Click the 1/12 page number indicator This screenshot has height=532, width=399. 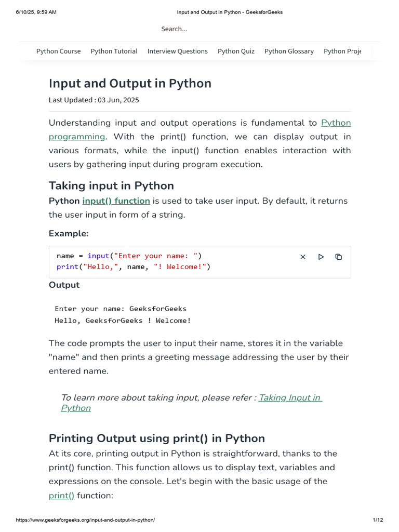[x=378, y=520]
